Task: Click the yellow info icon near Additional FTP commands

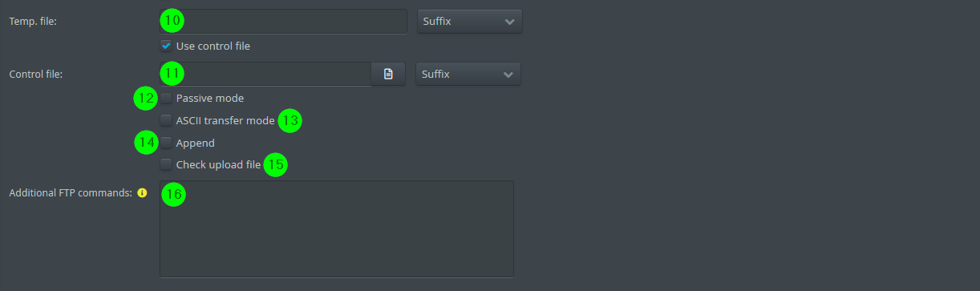Action: click(x=142, y=192)
